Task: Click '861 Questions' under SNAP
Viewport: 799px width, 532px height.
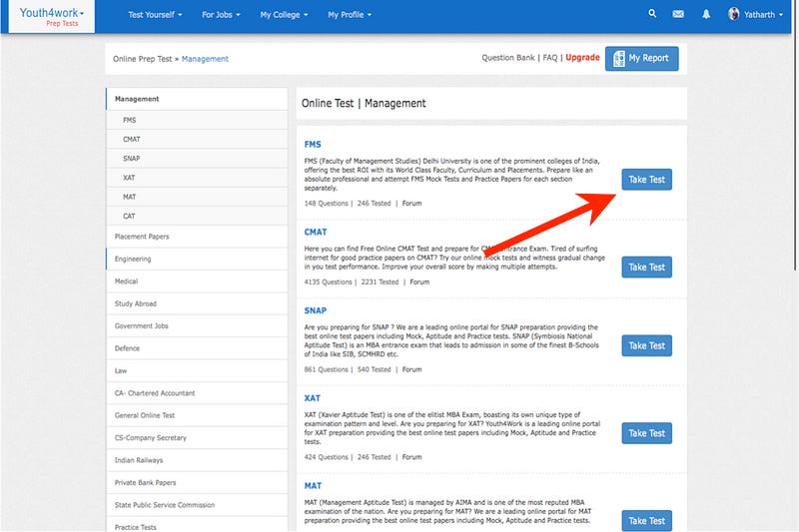Action: point(327,369)
